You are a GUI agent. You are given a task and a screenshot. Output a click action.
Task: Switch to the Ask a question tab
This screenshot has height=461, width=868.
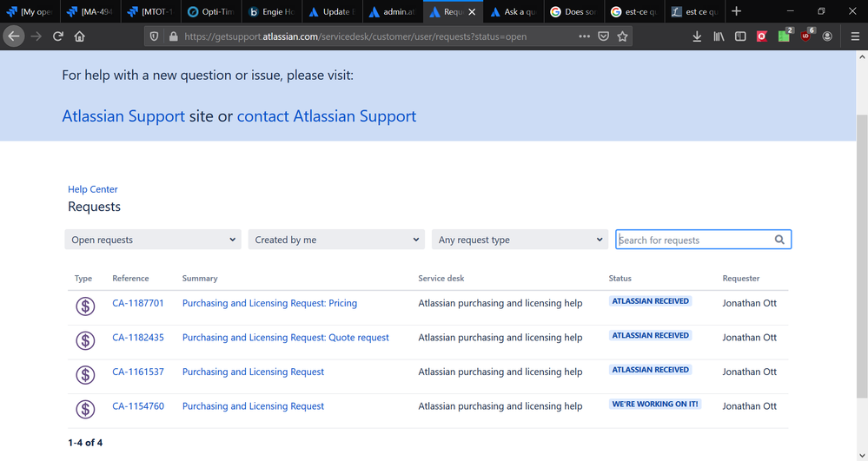click(514, 11)
